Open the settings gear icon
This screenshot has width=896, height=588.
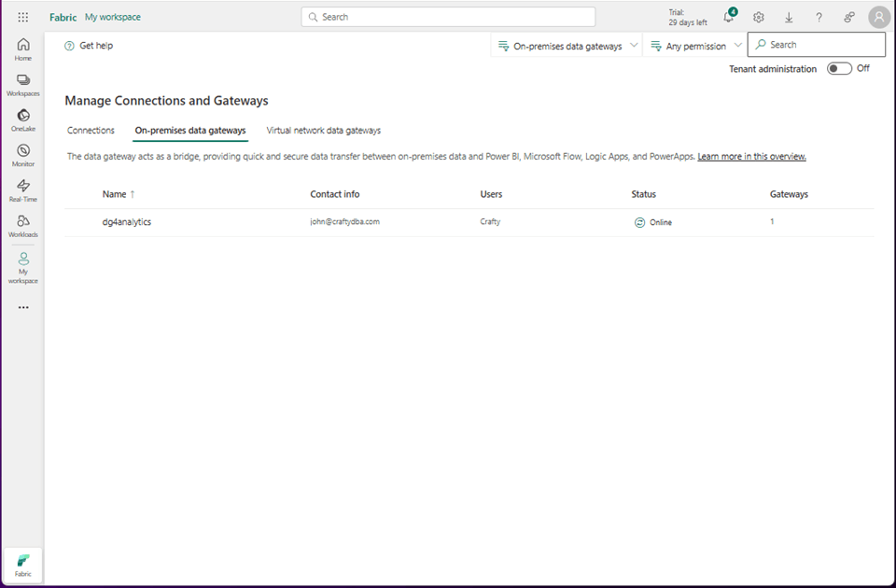[758, 17]
